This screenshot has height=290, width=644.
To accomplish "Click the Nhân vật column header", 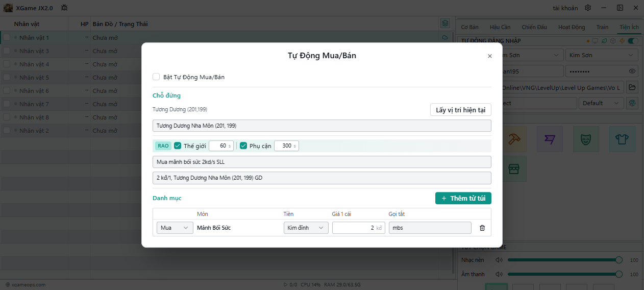I will 27,24.
